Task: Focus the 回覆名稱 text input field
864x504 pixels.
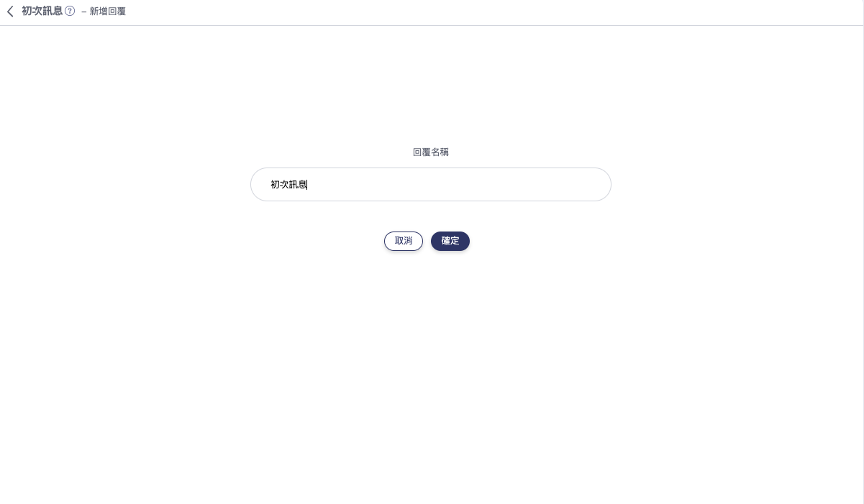Action: [x=431, y=185]
